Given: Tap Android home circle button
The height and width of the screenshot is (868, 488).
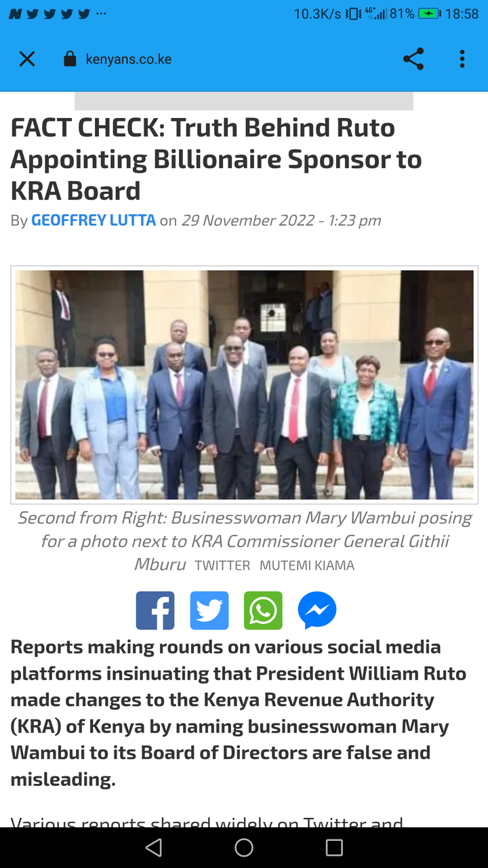Looking at the screenshot, I should 244,847.
